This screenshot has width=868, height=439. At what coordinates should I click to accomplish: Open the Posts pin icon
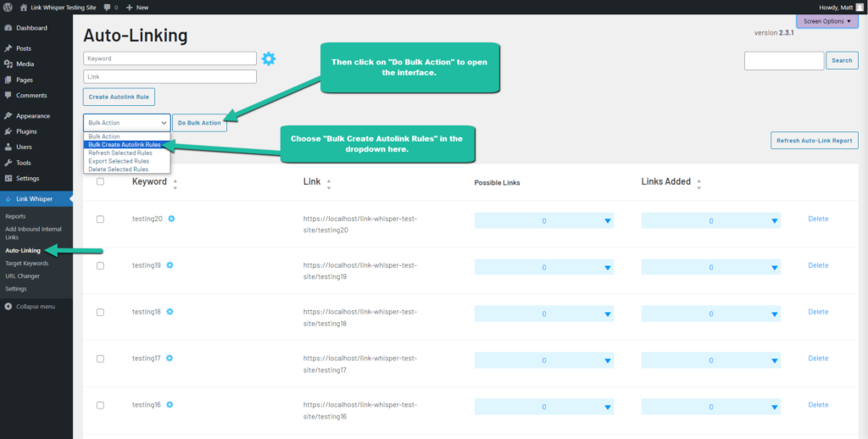click(x=8, y=48)
